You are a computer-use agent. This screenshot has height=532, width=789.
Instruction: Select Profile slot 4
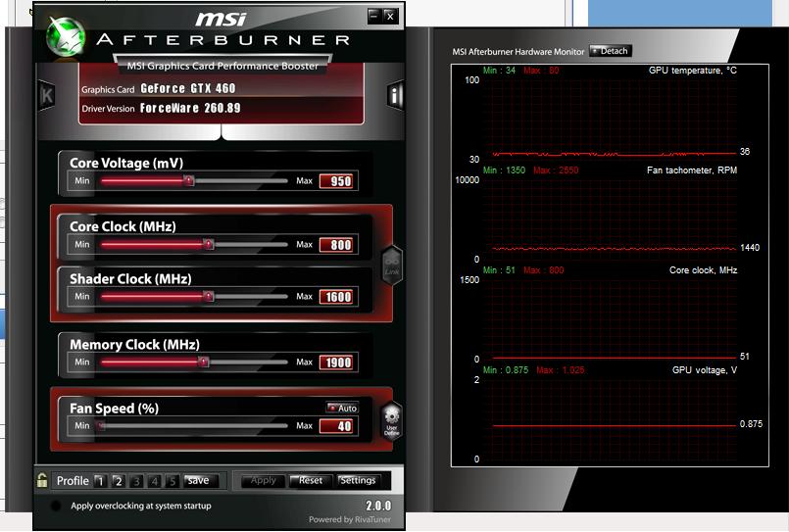pos(155,481)
